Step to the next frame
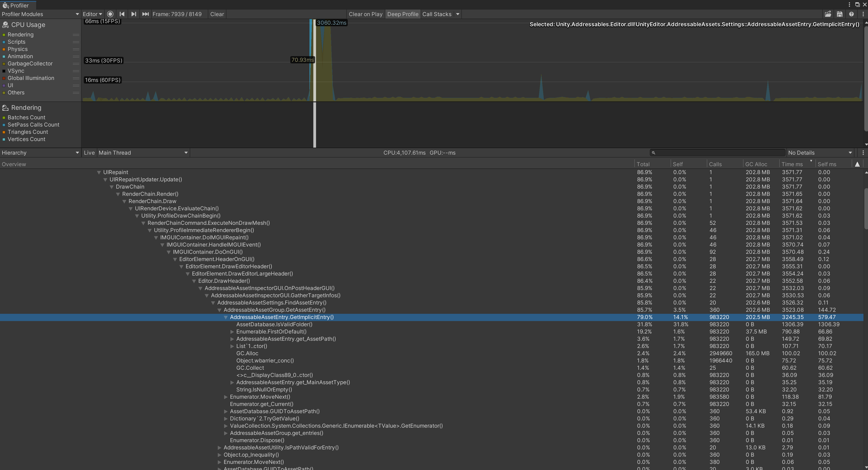The width and height of the screenshot is (868, 470). 133,14
